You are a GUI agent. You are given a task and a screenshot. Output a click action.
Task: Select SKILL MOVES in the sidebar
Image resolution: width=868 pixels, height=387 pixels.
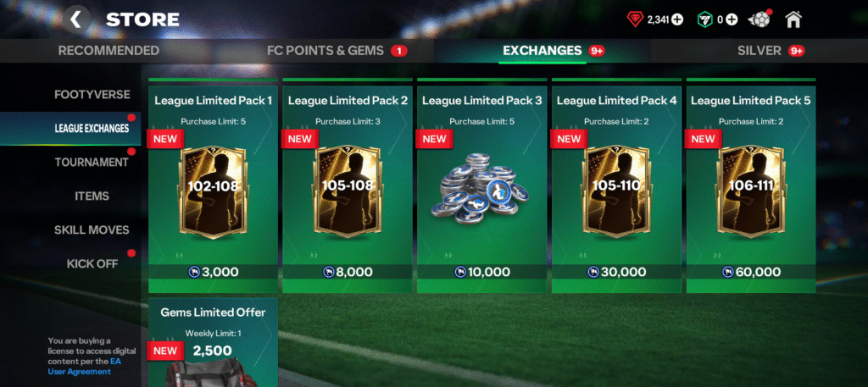92,230
